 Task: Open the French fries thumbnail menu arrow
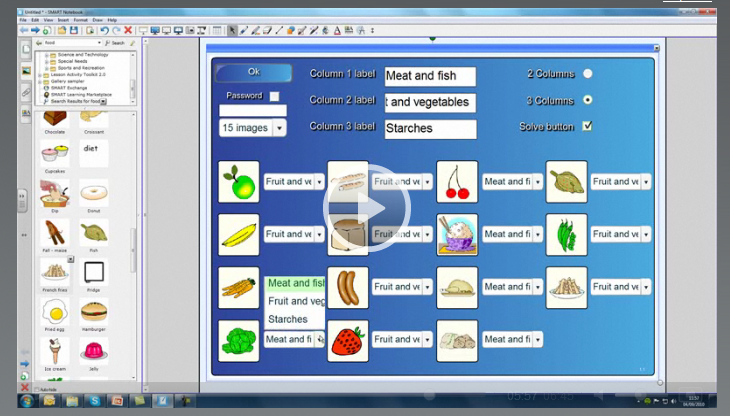(x=71, y=259)
